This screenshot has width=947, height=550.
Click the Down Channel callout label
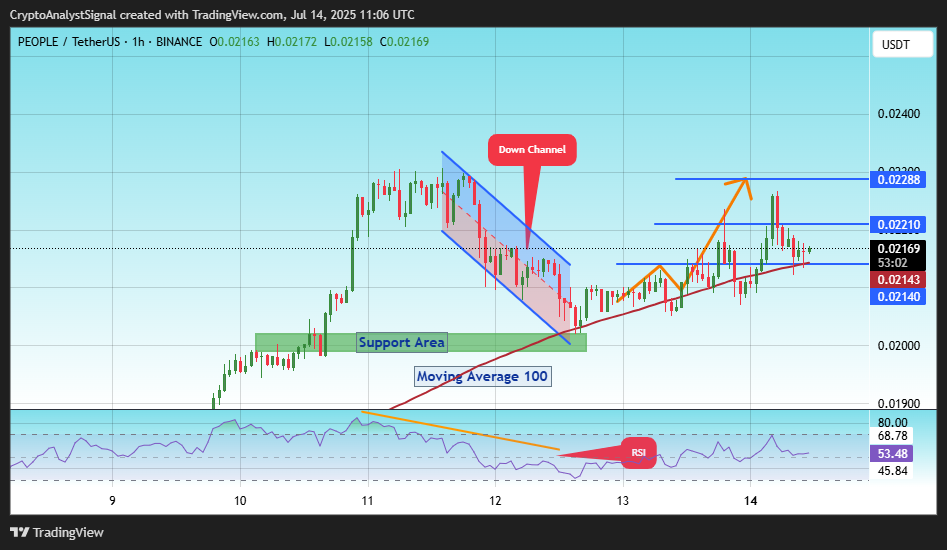pos(532,150)
